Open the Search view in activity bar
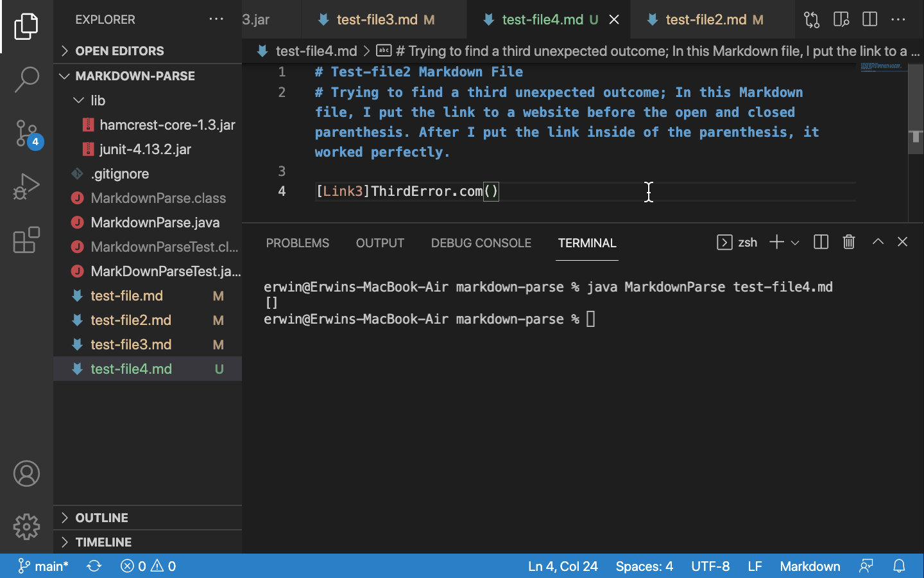Screen dimensions: 924x578 click(x=26, y=80)
